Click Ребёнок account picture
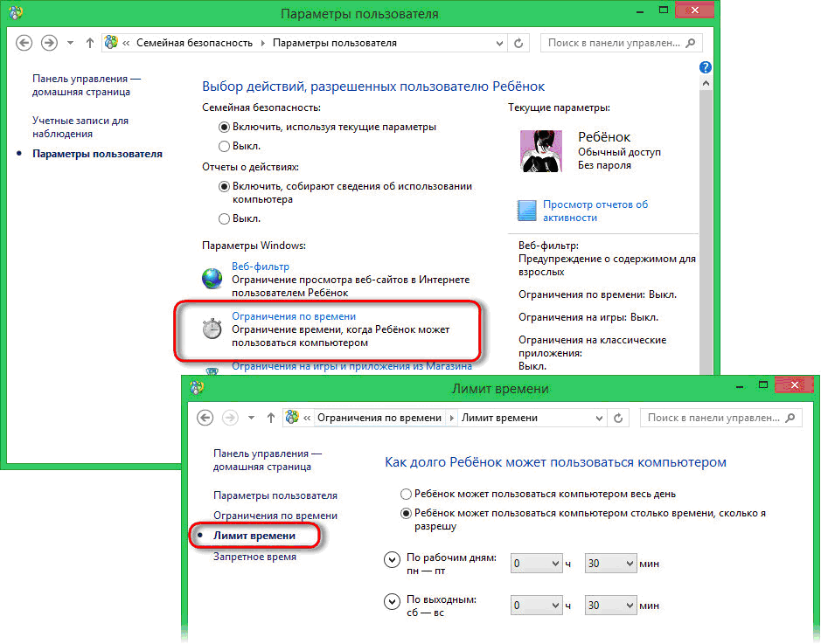Screen dimensions: 821x644 (541, 151)
